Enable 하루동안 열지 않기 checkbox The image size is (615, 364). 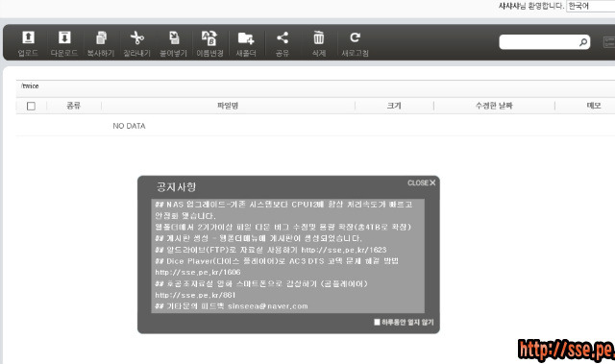point(377,322)
